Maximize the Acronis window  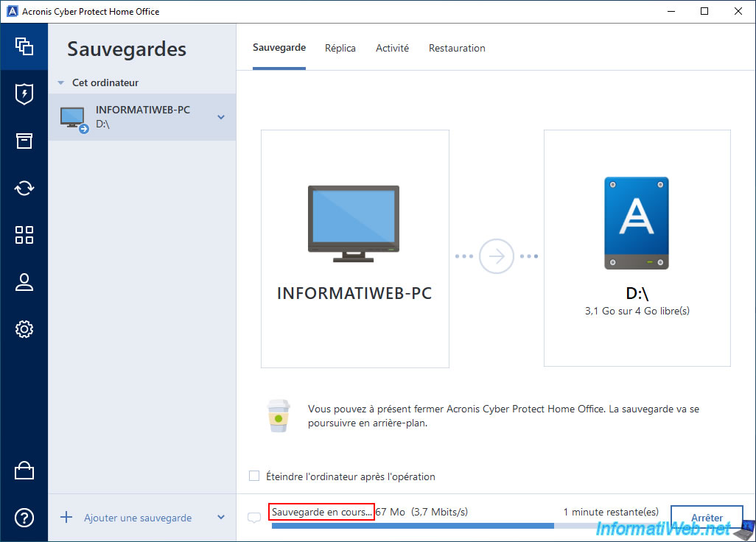[704, 11]
